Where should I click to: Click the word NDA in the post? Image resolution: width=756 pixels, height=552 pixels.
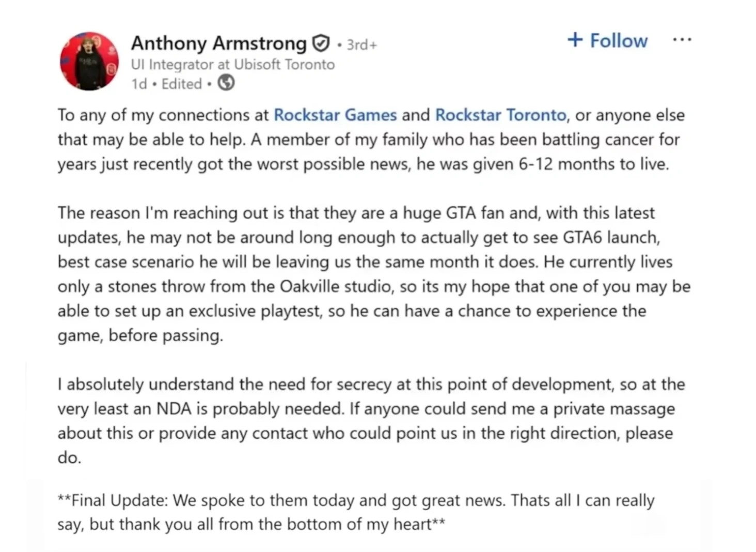[x=174, y=409]
